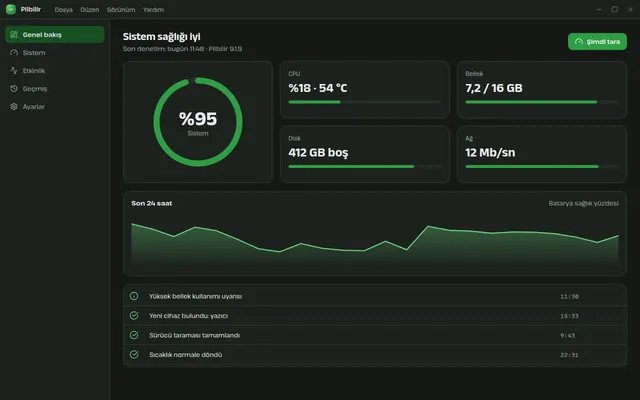Go to the Etkinlik section
Screen dimensions: 640x400
click(55, 71)
